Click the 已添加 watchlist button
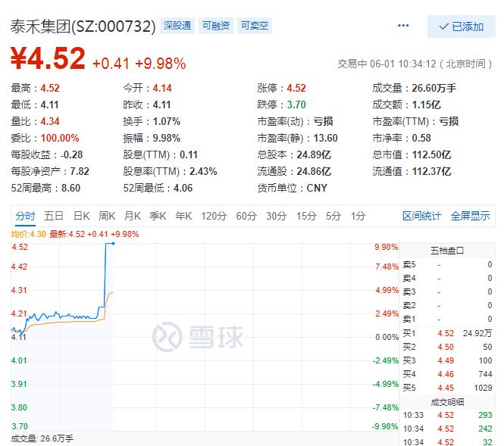Screen dimensions: 504x446 tap(462, 27)
